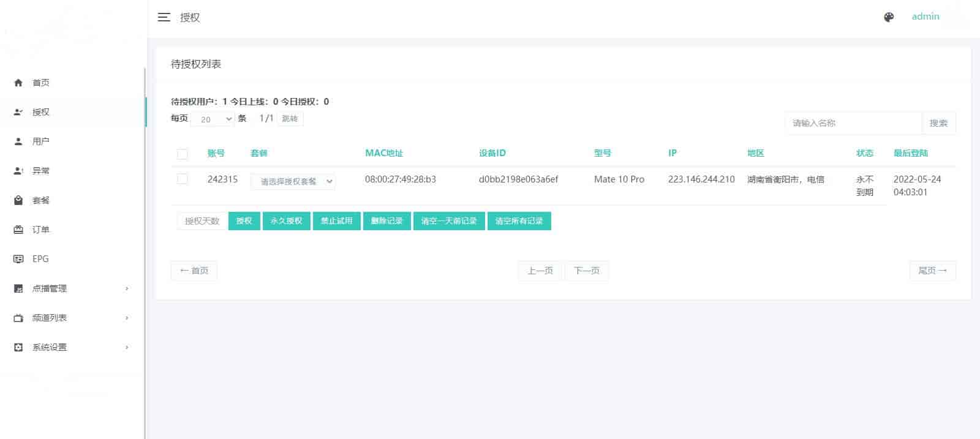The image size is (980, 439).
Task: Click model cell Mate 10 Pro
Action: 619,179
